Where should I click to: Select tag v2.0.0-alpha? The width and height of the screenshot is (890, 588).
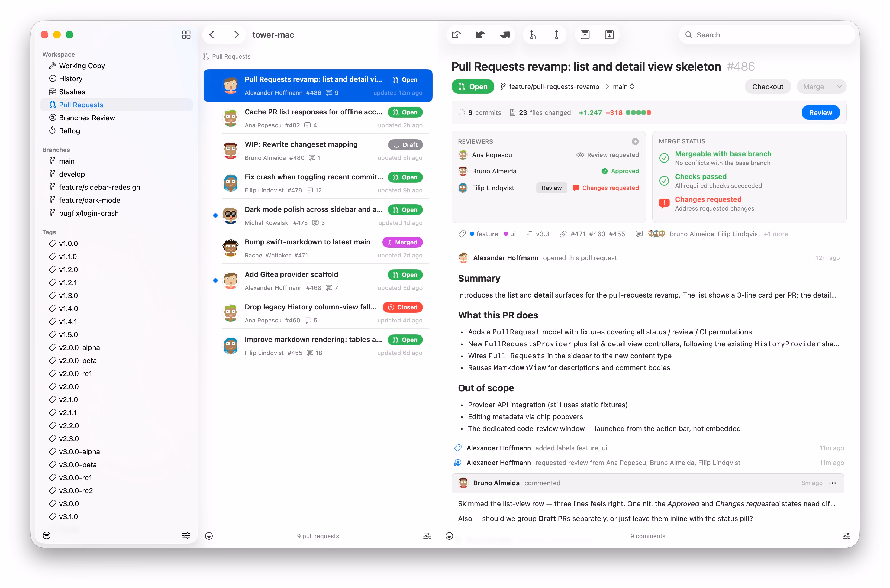116,348
